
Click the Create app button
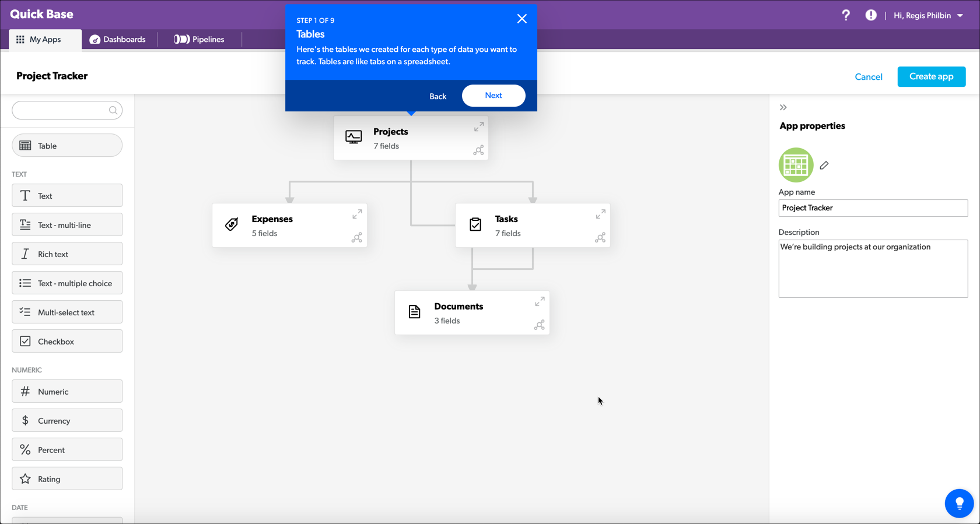(x=931, y=76)
